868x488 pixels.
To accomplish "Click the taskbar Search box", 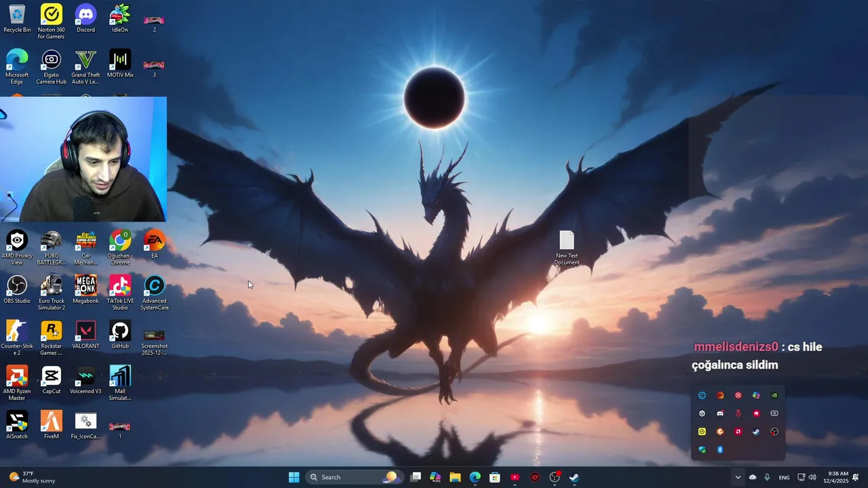I will click(x=354, y=477).
